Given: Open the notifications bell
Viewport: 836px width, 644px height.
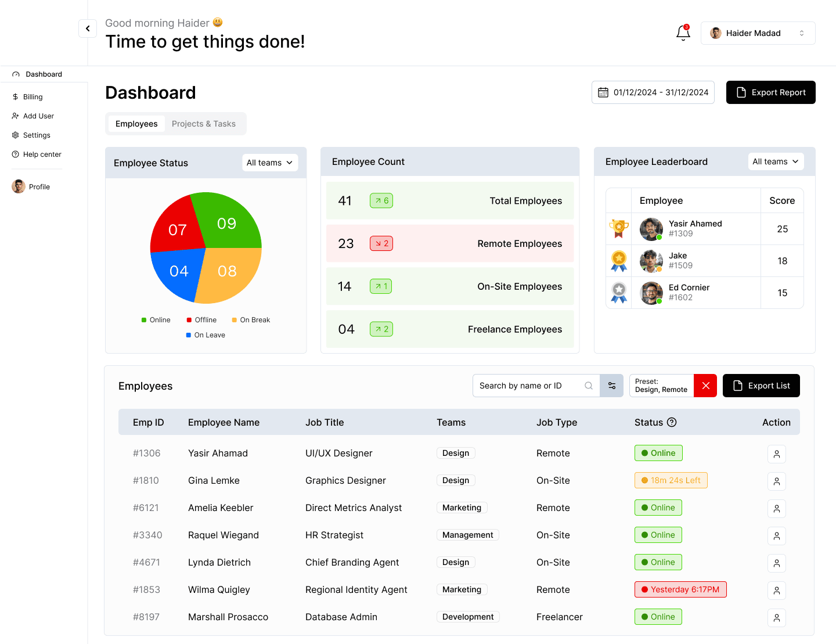Looking at the screenshot, I should pos(683,33).
